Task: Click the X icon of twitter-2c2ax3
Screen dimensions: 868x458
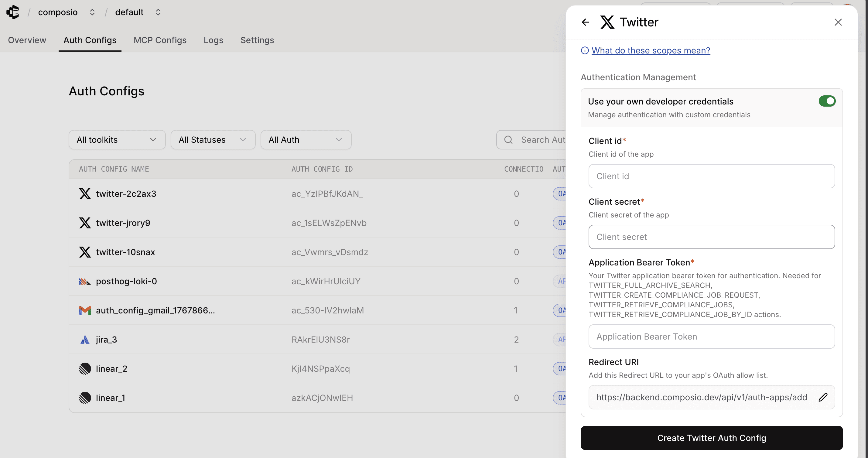Action: pyautogui.click(x=85, y=194)
